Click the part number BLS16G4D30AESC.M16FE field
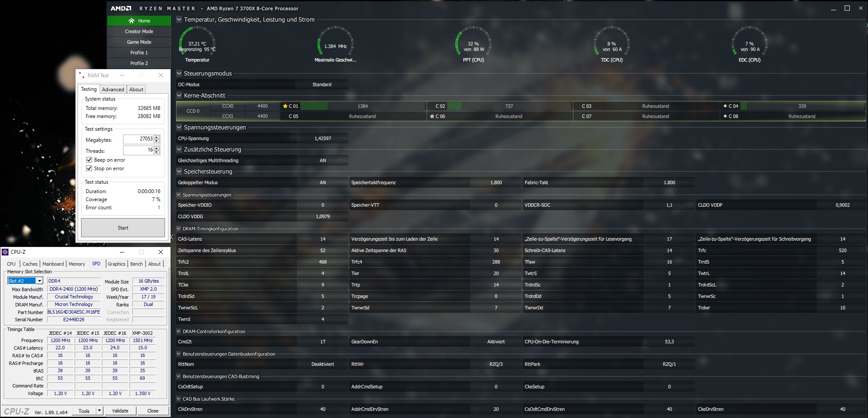This screenshot has width=868, height=418. point(74,312)
